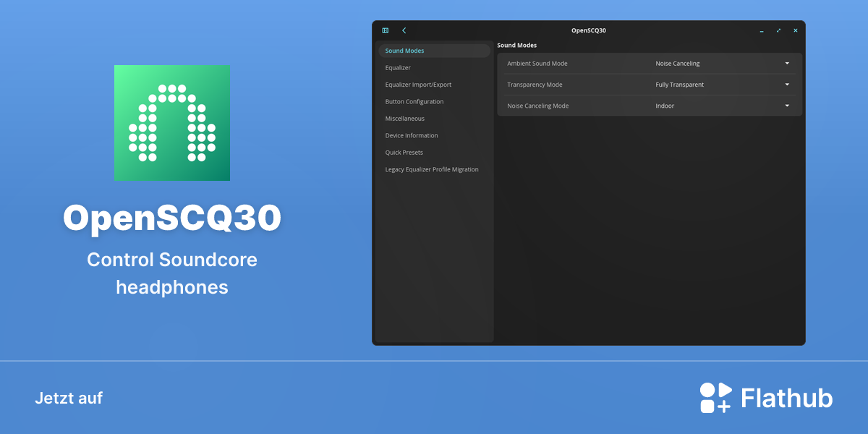
Task: Click the Fully Transparent value text
Action: (x=680, y=85)
